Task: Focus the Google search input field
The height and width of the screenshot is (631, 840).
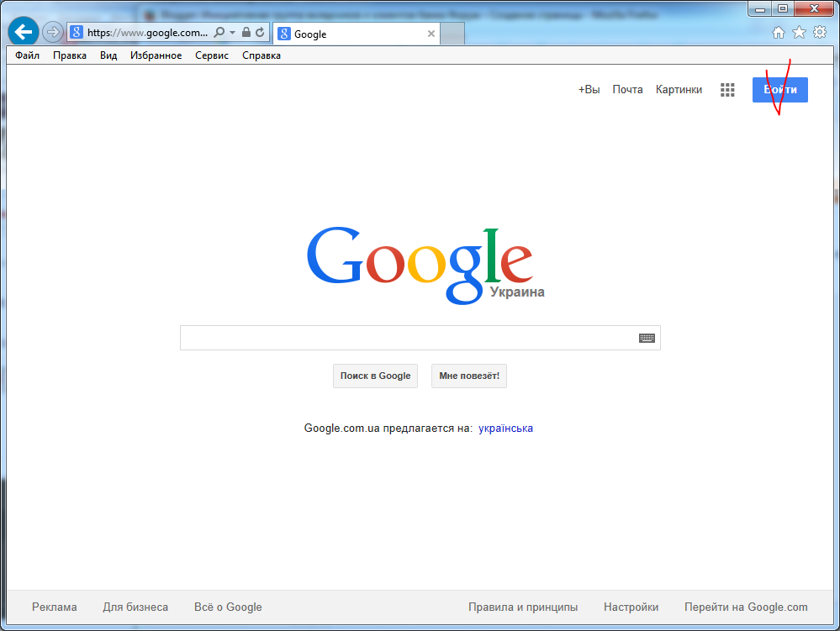Action: pyautogui.click(x=420, y=338)
